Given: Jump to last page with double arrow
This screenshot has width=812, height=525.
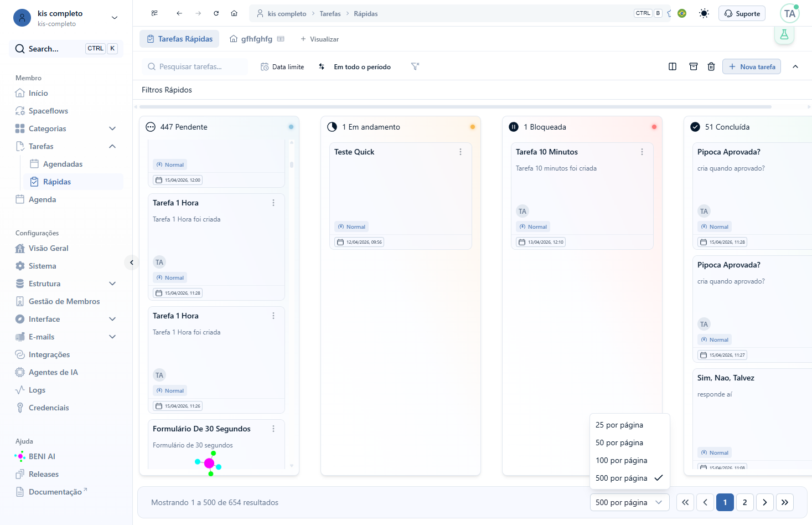Looking at the screenshot, I should 785,502.
